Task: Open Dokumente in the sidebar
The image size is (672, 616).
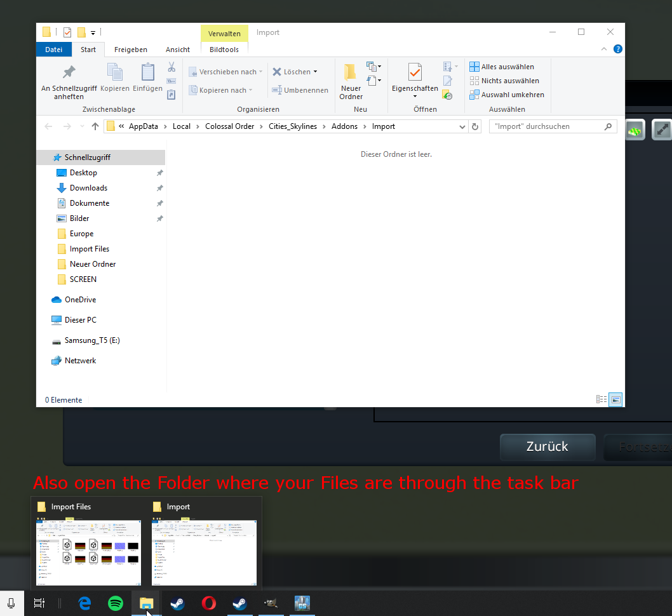Action: 90,203
